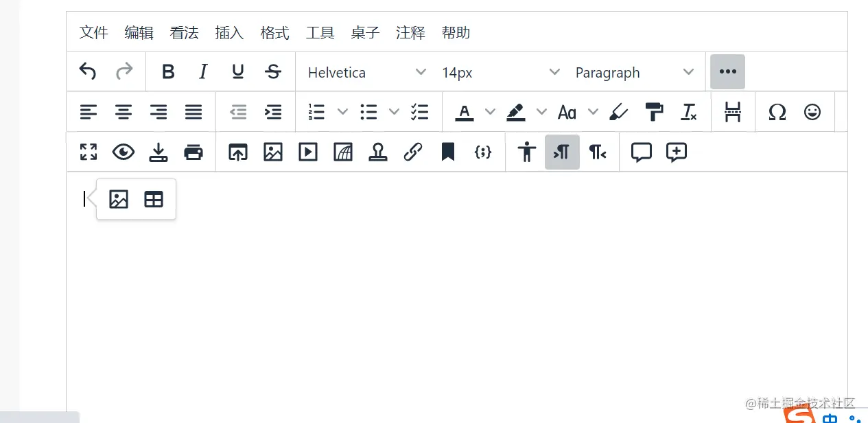The height and width of the screenshot is (423, 868).
Task: Toggle underline formatting
Action: click(237, 71)
